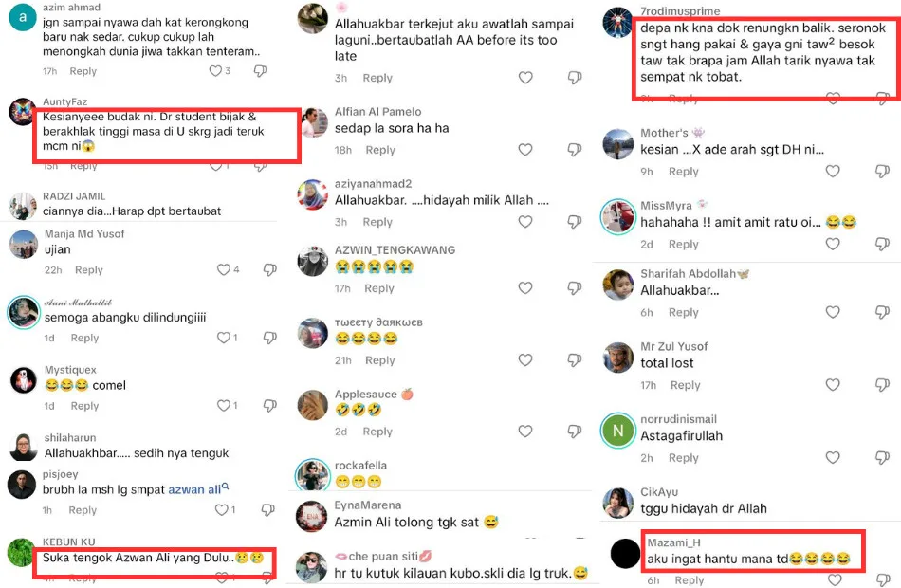Like azim ahmad's comment with heart icon
This screenshot has width=901, height=588.
pyautogui.click(x=215, y=71)
